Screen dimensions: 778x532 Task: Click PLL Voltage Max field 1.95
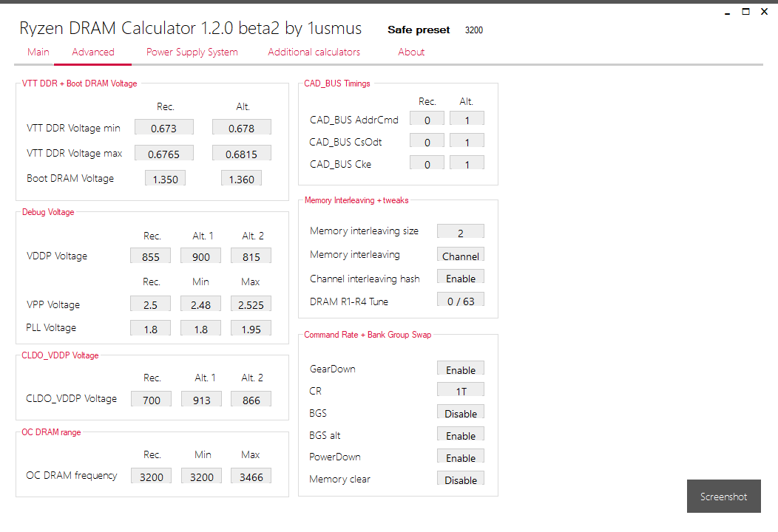click(251, 329)
